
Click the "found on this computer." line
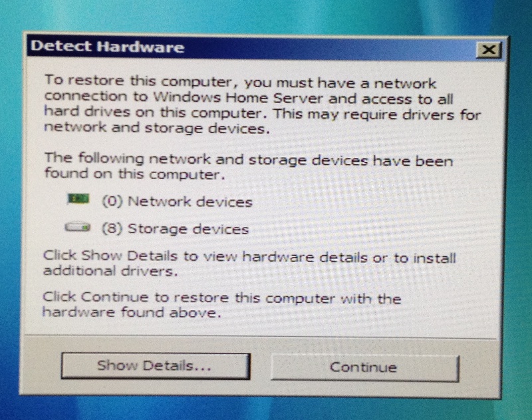[135, 174]
